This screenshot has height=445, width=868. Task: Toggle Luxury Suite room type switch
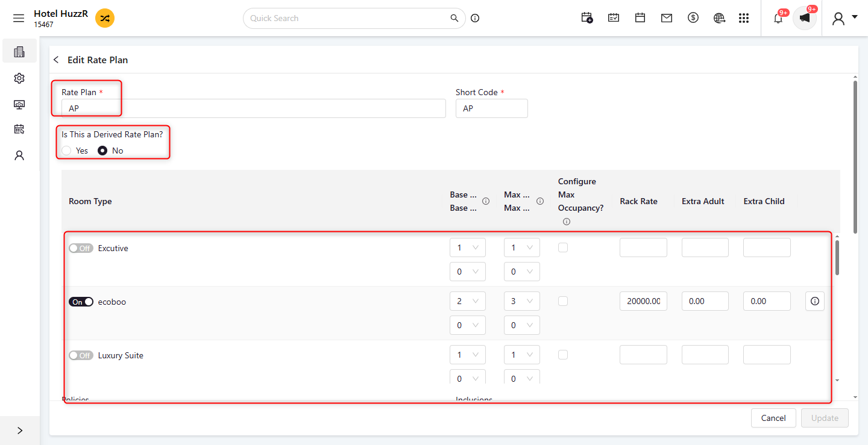[81, 355]
